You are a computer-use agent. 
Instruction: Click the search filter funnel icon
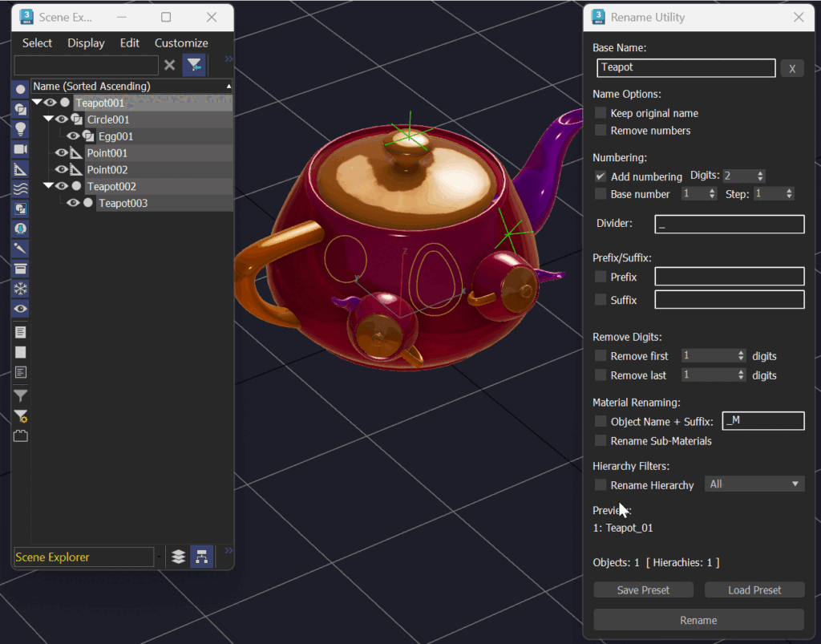click(x=194, y=65)
